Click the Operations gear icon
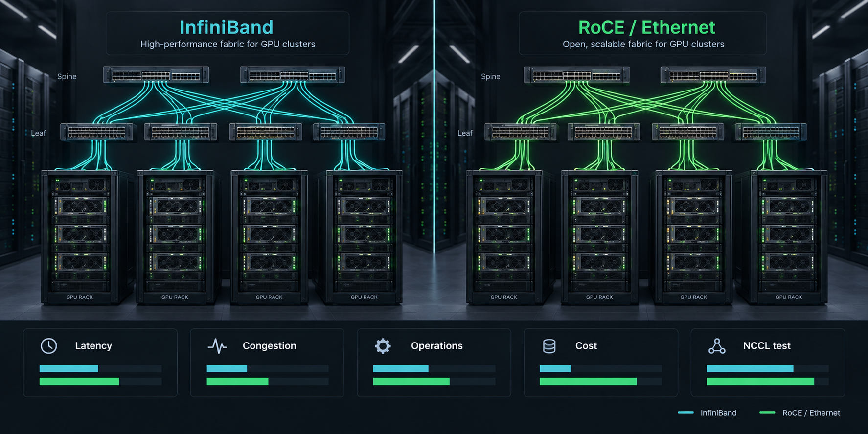 coord(383,346)
